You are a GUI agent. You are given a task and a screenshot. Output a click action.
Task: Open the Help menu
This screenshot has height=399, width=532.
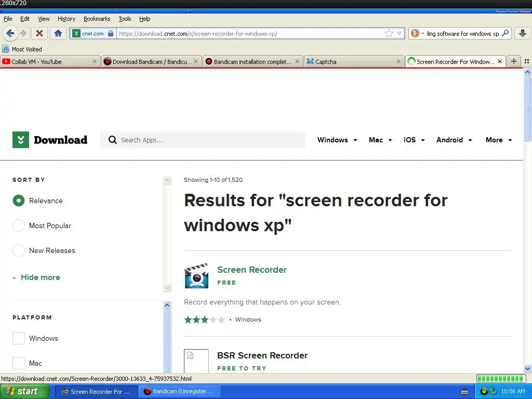click(x=144, y=19)
